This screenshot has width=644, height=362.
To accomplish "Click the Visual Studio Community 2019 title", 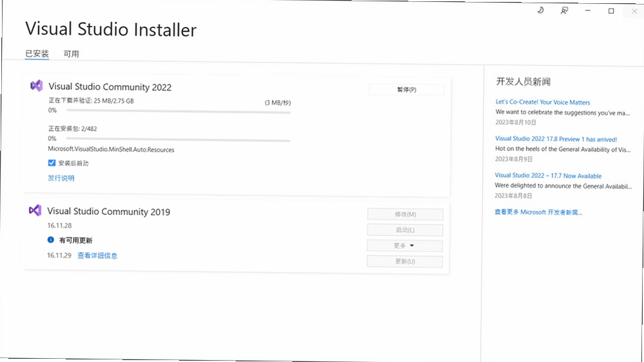I will click(109, 211).
